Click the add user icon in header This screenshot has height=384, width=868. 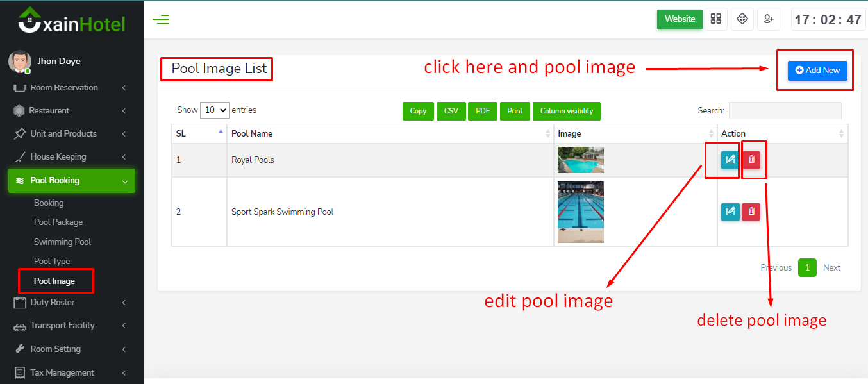[768, 19]
